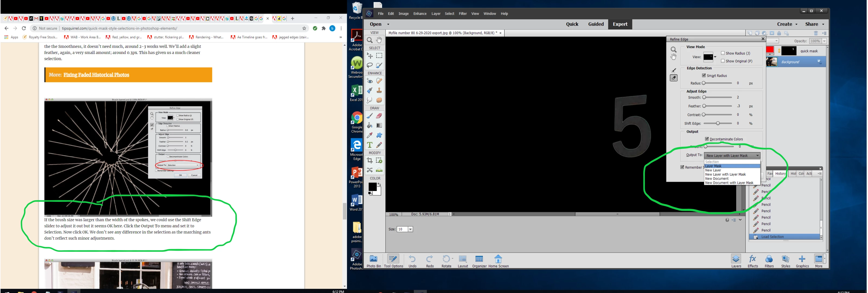Uncheck Decontaminate Colors option

[x=707, y=139]
